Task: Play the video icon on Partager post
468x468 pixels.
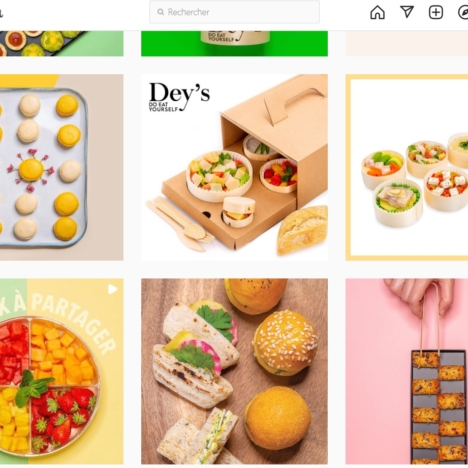Action: point(113,289)
